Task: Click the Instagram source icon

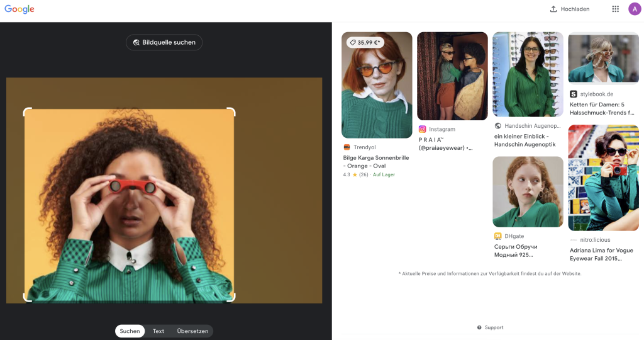Action: 423,129
